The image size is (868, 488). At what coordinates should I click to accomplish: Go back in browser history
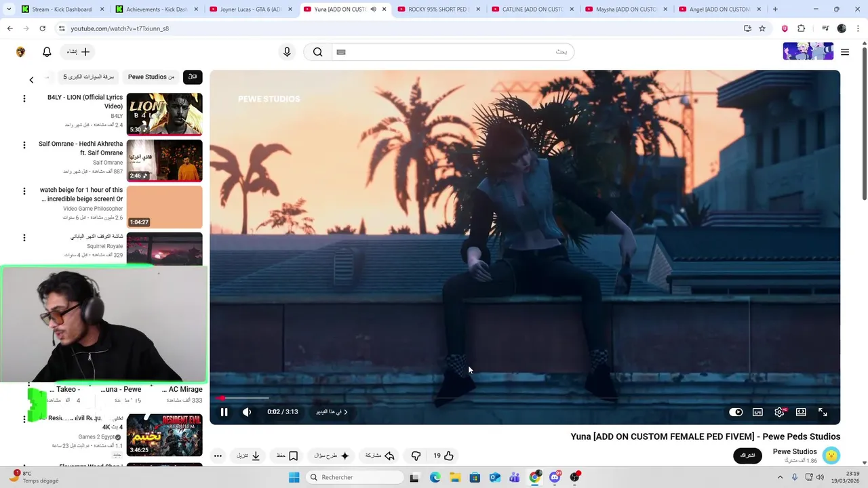tap(9, 28)
